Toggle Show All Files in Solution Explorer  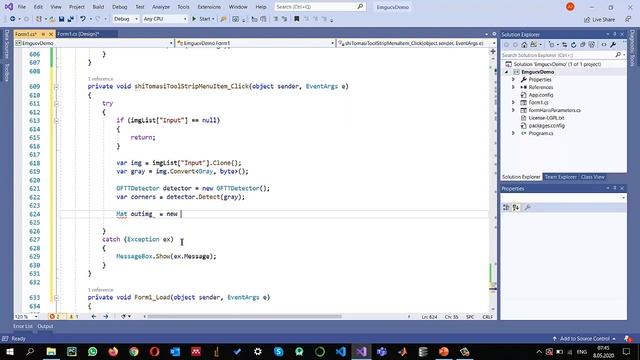[591, 44]
